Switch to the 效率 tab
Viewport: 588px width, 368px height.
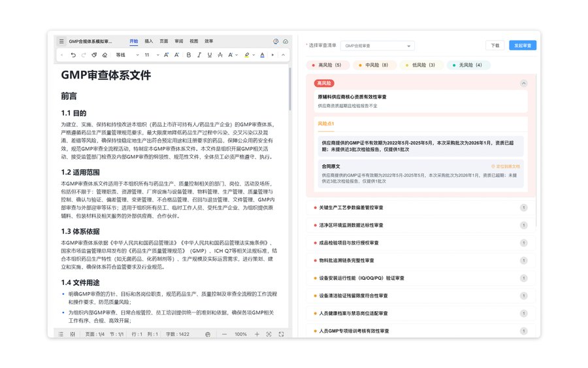tap(209, 41)
